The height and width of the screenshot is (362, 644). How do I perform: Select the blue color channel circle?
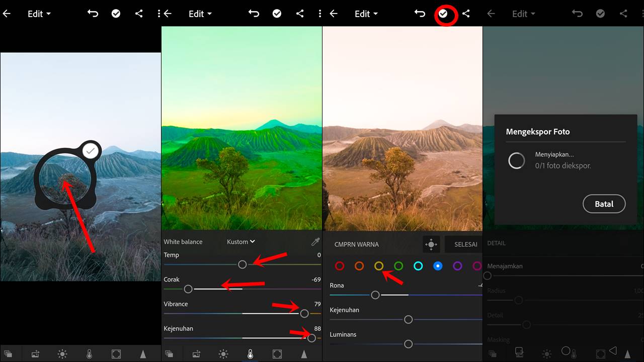pyautogui.click(x=438, y=266)
